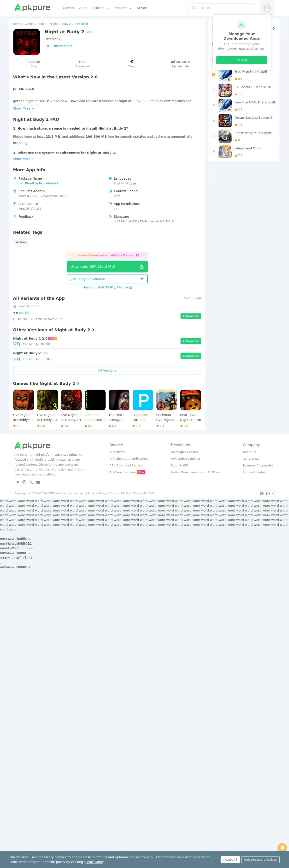Screen dimensions: 289x868
Task: Open the Five Nights at Freddy's 2 icon
Action: tap(24, 400)
